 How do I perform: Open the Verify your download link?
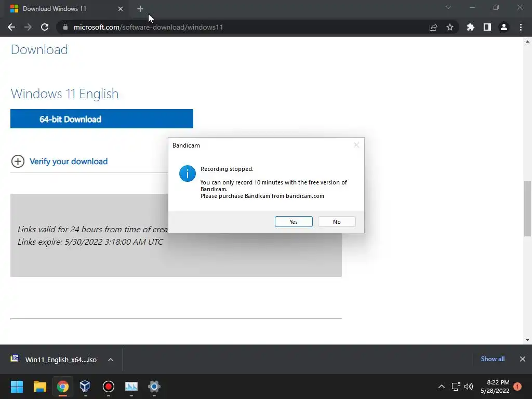[x=69, y=161]
